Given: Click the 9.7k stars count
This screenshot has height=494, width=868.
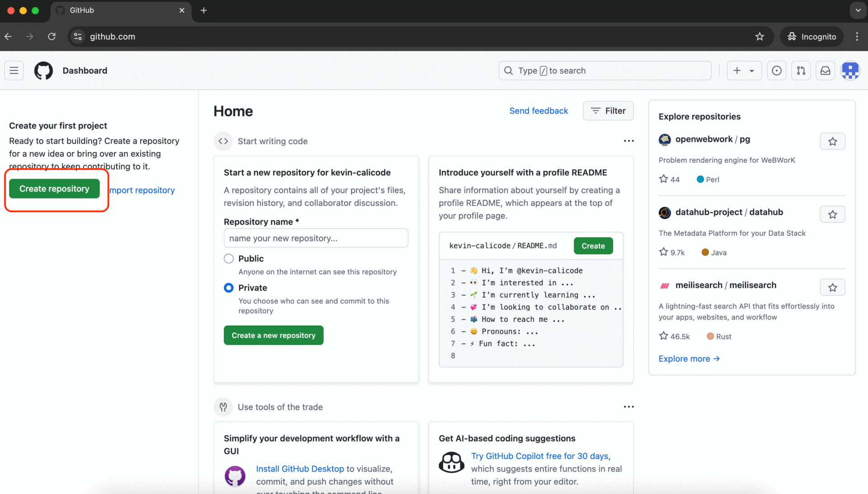Looking at the screenshot, I should (672, 252).
